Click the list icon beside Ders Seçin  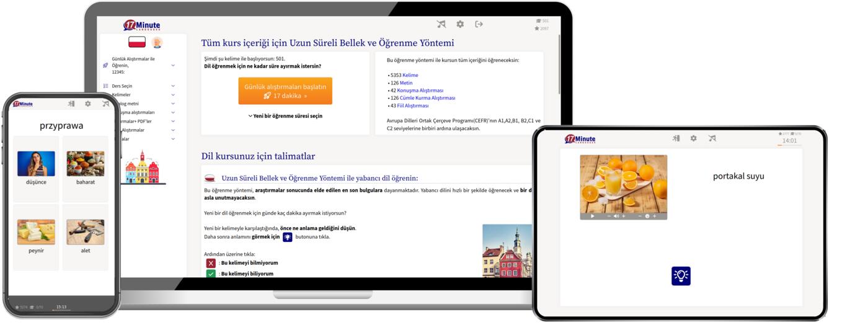tap(105, 86)
